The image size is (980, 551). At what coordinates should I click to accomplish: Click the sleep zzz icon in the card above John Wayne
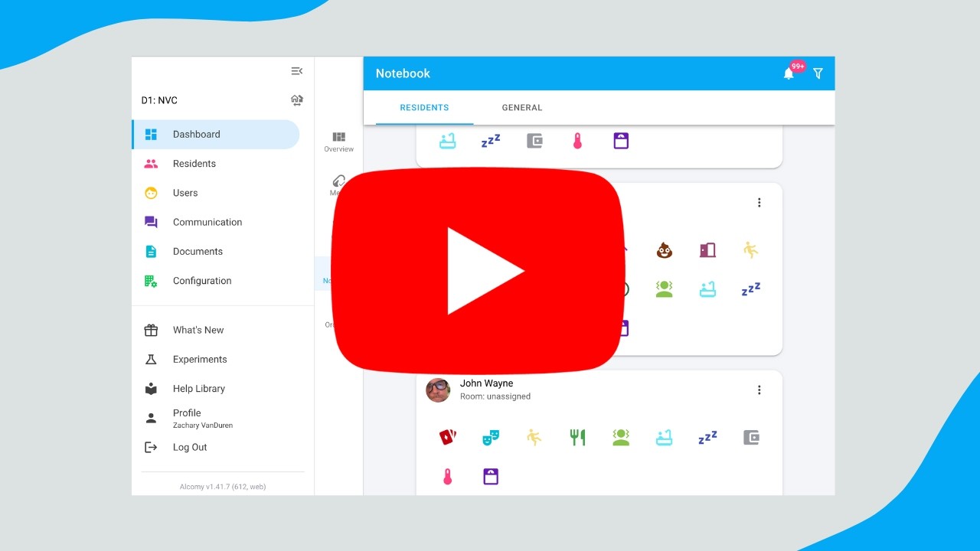751,289
